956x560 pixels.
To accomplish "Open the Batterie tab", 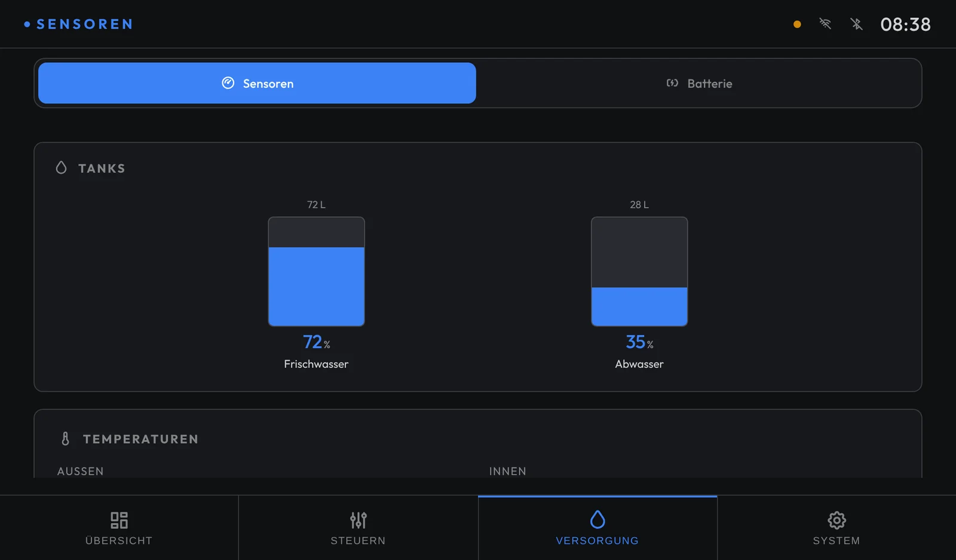I will [698, 83].
